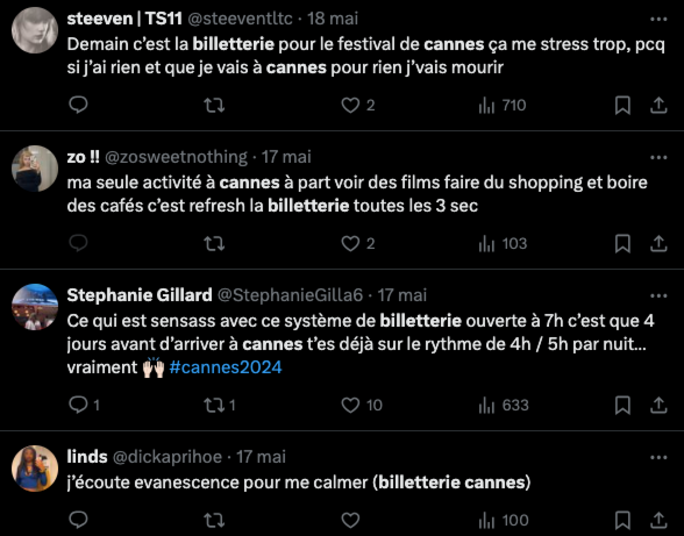View analytics showing 633 views
684x536 pixels.
click(503, 405)
